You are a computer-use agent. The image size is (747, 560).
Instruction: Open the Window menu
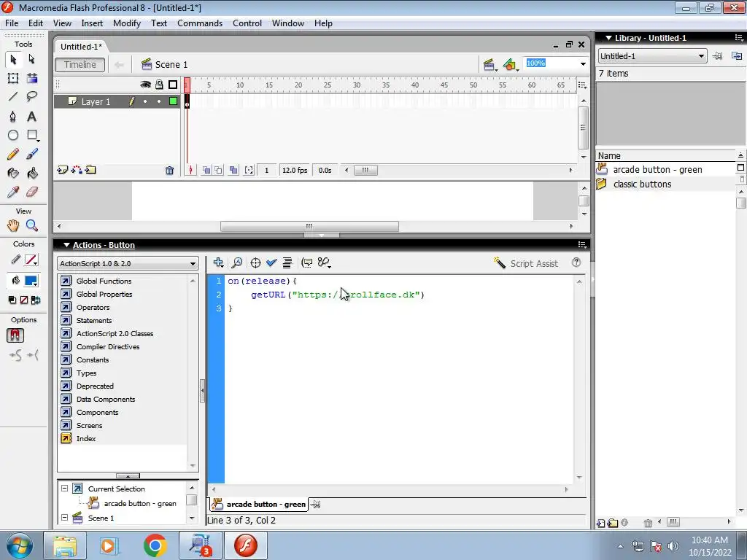tap(287, 23)
